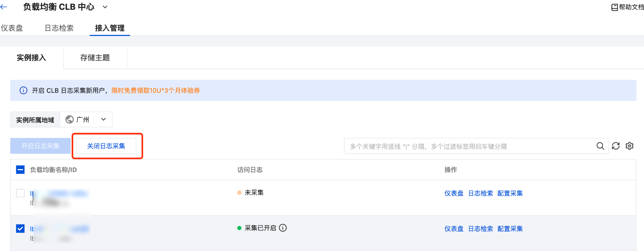Switch to the 日志检索 tab
Viewport: 644px width, 251px height.
point(59,28)
